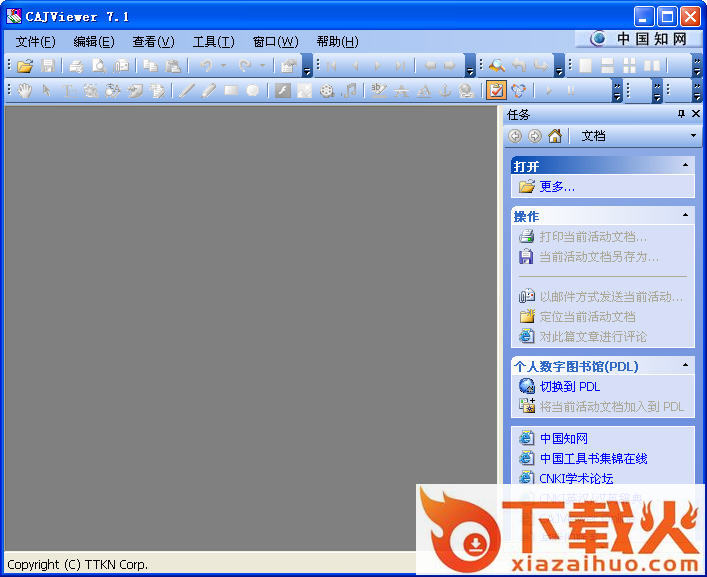Viewport: 707px width, 577px height.
Task: Toggle the highlighted task pane toolbar button
Action: point(496,91)
